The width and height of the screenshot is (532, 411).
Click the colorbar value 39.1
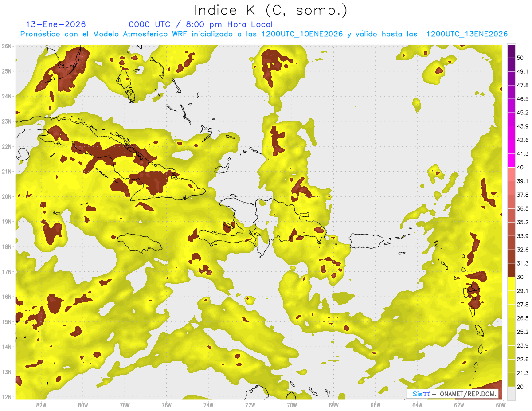(523, 181)
